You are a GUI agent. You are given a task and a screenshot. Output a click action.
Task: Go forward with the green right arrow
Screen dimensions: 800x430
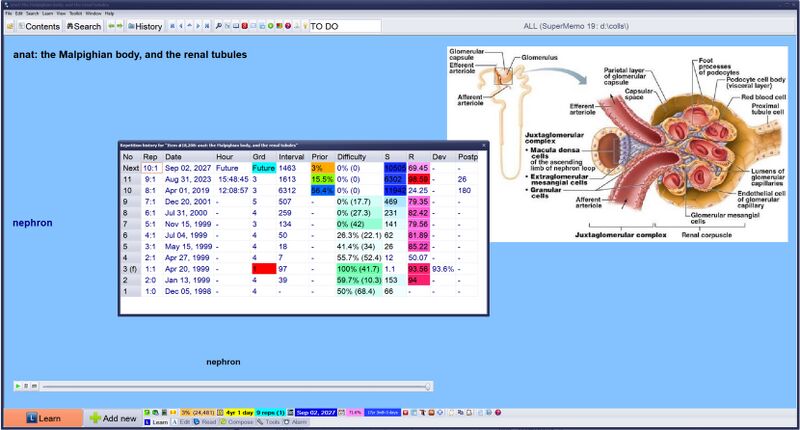[119, 26]
